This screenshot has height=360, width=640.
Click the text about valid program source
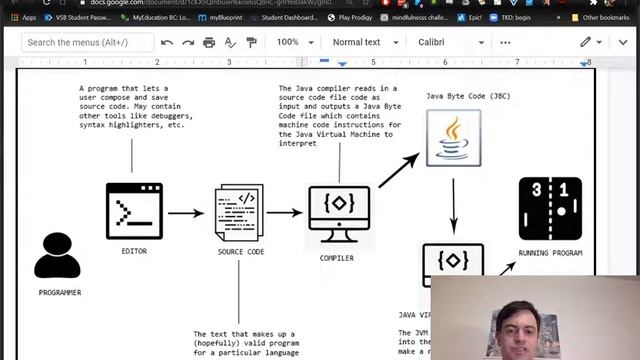click(x=246, y=343)
